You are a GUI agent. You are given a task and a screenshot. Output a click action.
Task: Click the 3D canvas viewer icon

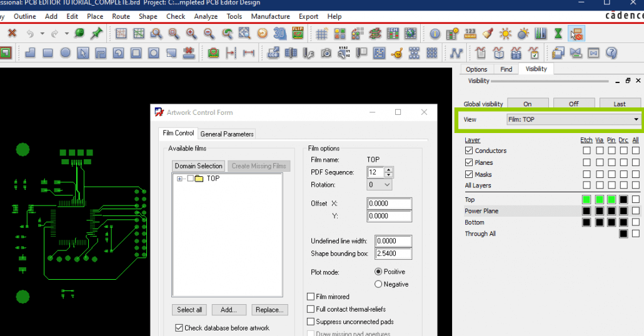279,33
